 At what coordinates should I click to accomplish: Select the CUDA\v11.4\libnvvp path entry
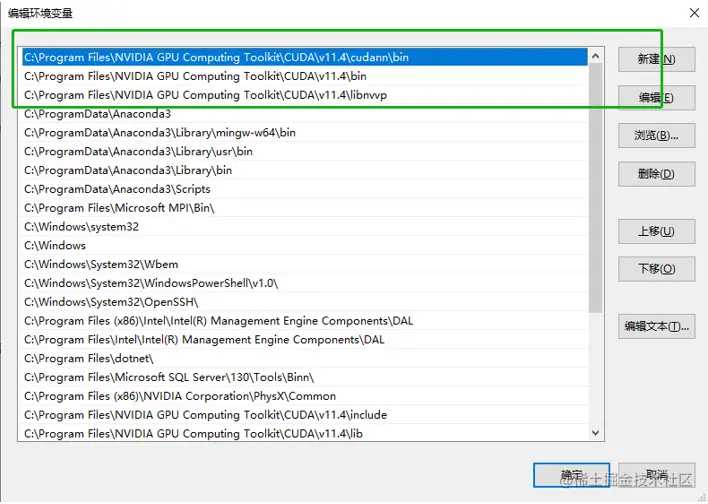click(305, 95)
